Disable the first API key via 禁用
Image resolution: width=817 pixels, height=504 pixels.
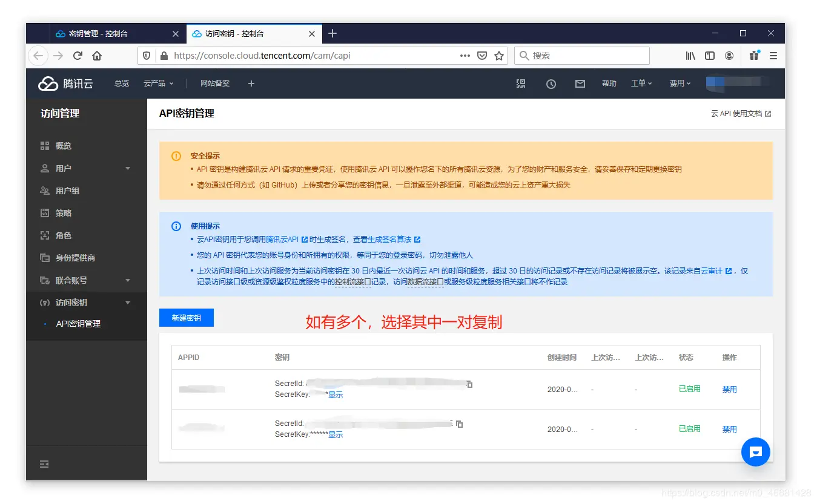(x=729, y=389)
